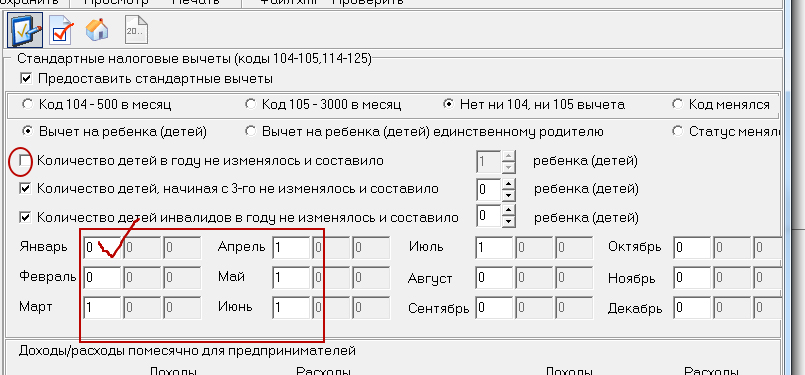
Task: Click the first Октябрь children field
Action: click(693, 248)
